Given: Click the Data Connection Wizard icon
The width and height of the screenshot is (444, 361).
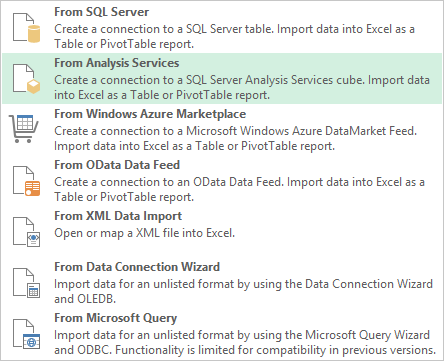Looking at the screenshot, I should 26,283.
